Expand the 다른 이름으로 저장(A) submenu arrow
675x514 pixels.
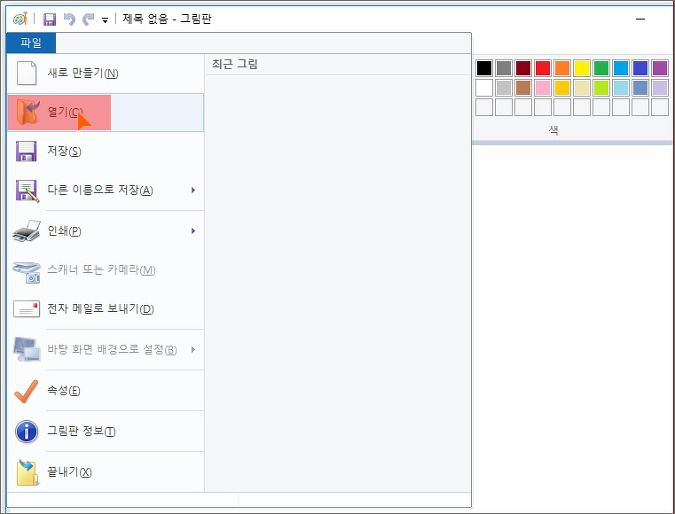[x=193, y=190]
